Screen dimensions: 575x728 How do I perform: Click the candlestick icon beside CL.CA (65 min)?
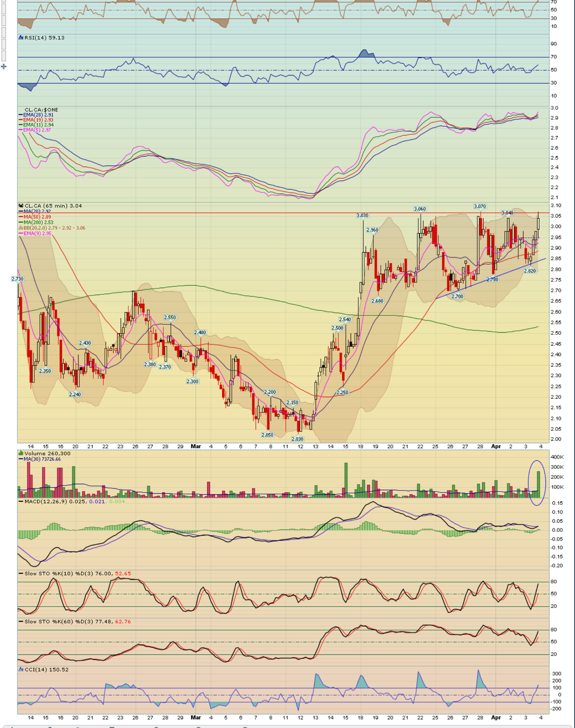click(21, 206)
